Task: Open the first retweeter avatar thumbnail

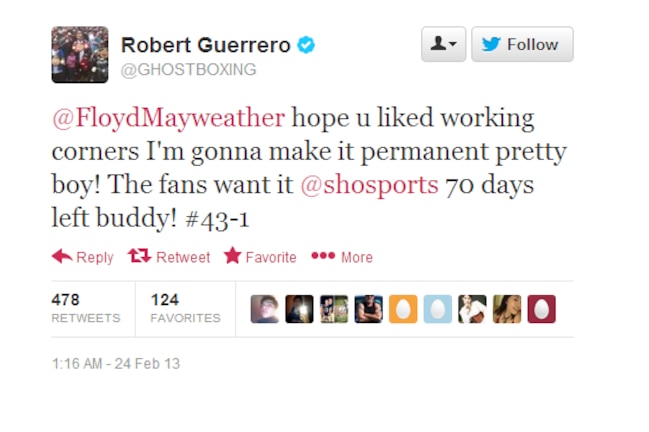Action: click(x=265, y=309)
